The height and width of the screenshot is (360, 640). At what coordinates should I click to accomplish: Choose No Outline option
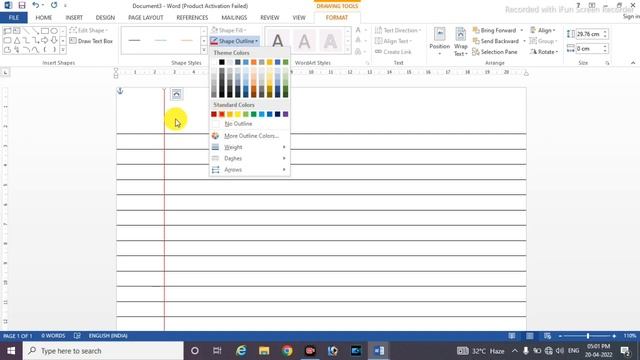tap(249, 124)
